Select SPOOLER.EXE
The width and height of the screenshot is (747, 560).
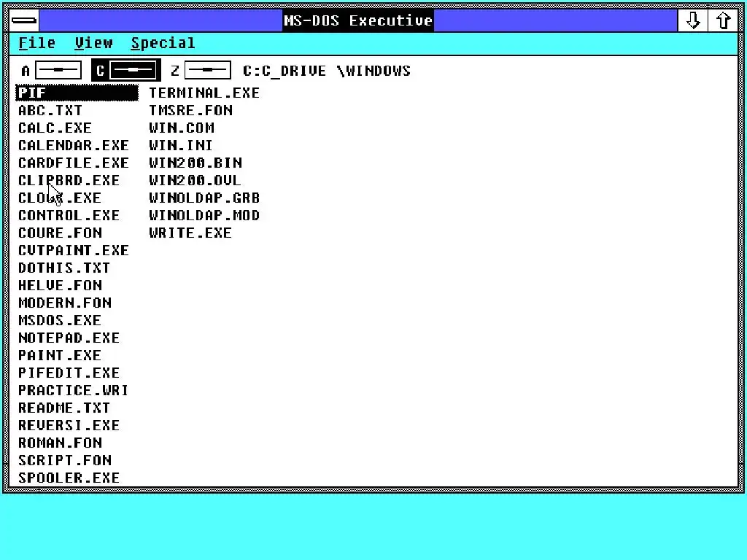click(x=69, y=478)
